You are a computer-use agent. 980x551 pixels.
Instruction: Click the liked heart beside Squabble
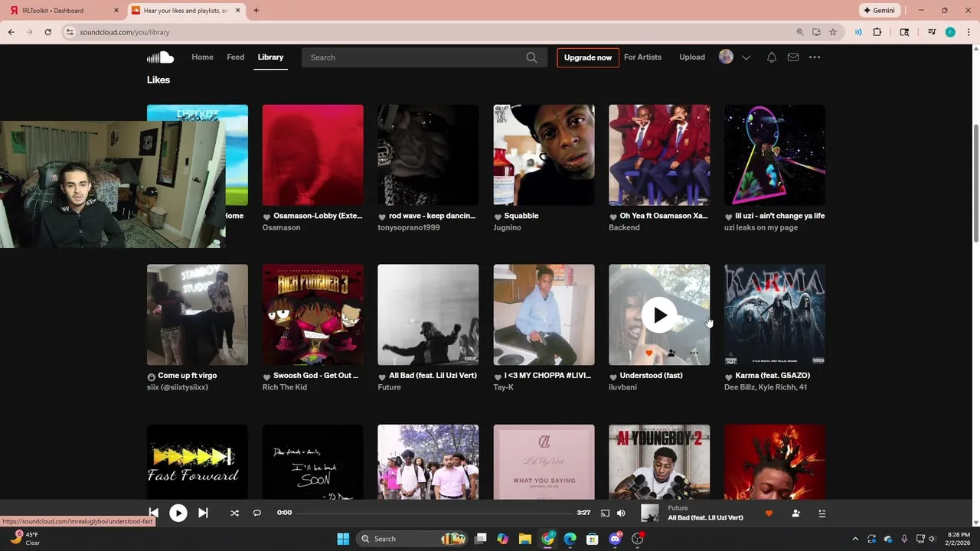tap(498, 217)
